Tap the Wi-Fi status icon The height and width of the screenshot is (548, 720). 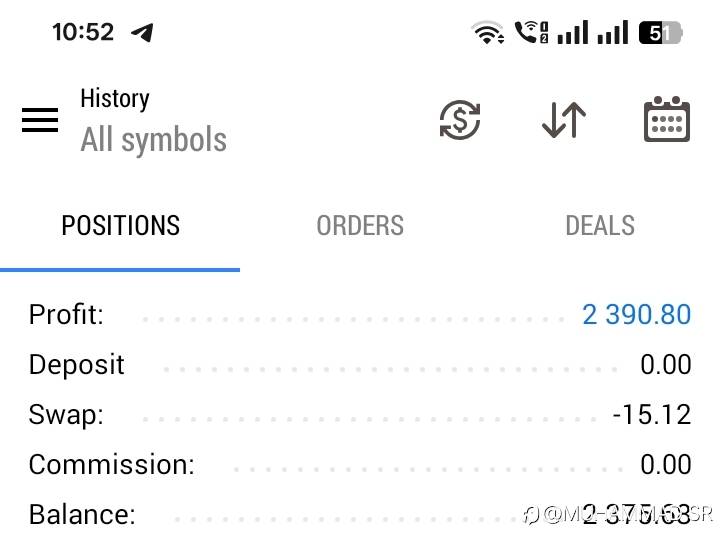point(488,33)
